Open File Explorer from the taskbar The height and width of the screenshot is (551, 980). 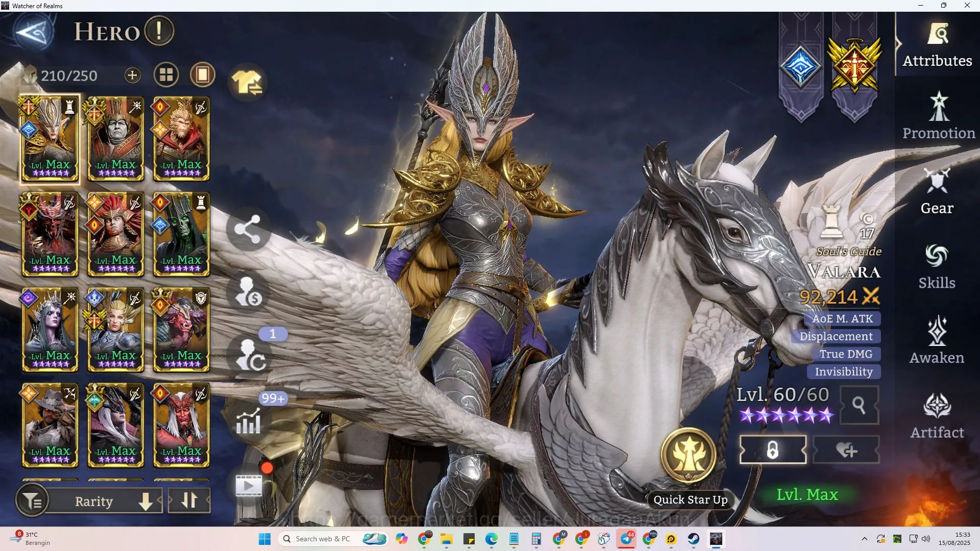(447, 539)
